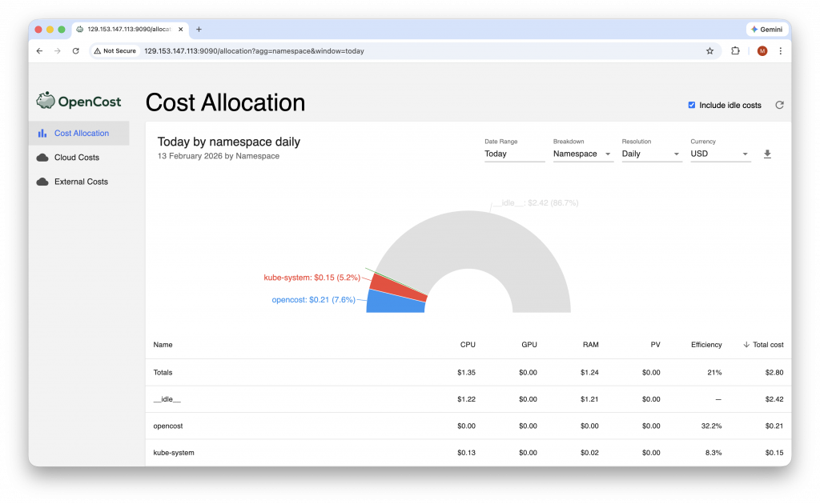Sort the table by RAM column
Viewport: 820px width, 504px height.
pyautogui.click(x=590, y=345)
